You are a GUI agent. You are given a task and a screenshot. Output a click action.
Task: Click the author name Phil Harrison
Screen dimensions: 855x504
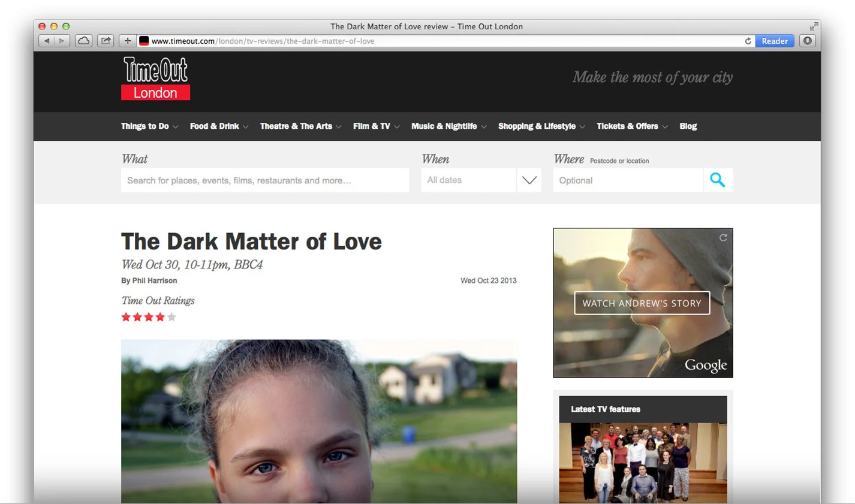155,280
